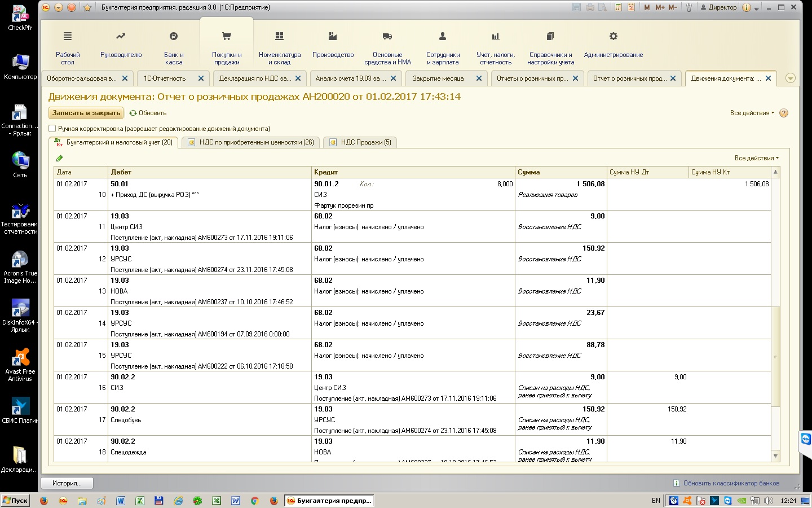Click the Пуск start button

coord(15,501)
